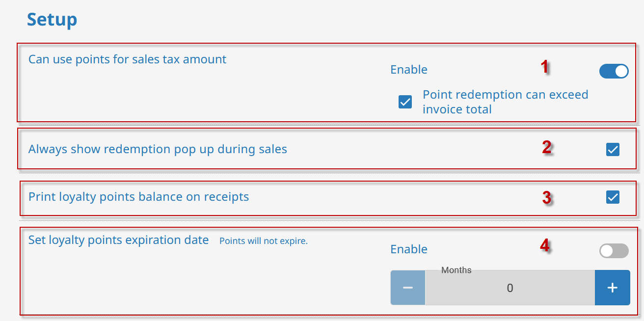Click the "Print loyalty points balance on receipts" label
Screen dimensions: 644x321
tap(138, 197)
